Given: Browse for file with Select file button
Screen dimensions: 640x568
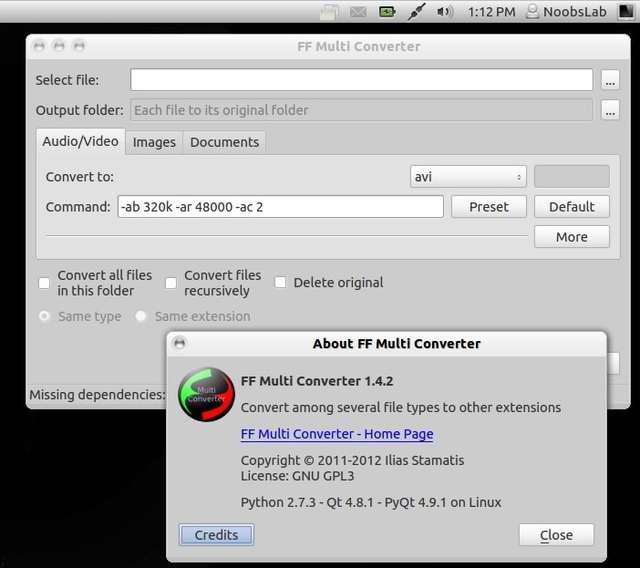Looking at the screenshot, I should point(610,80).
